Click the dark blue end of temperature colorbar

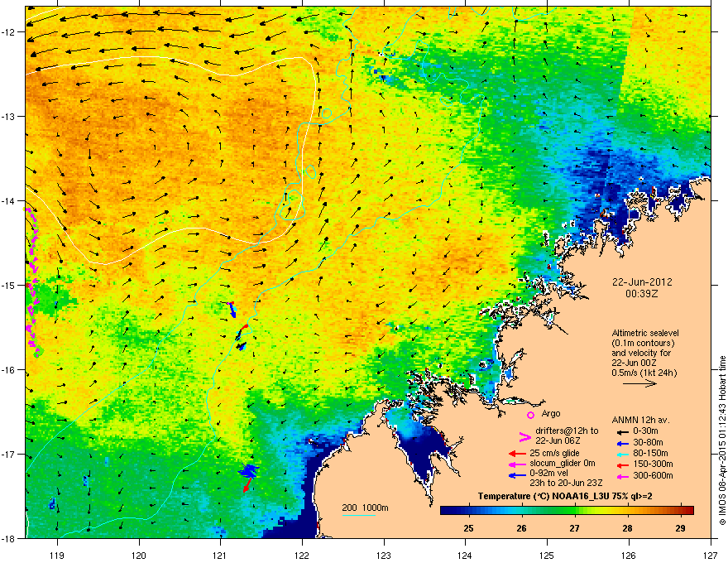click(x=448, y=511)
